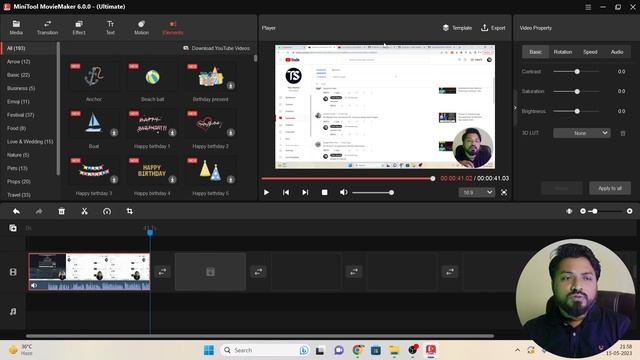Open the Transition tab
Image resolution: width=640 pixels, height=360 pixels.
pos(47,28)
